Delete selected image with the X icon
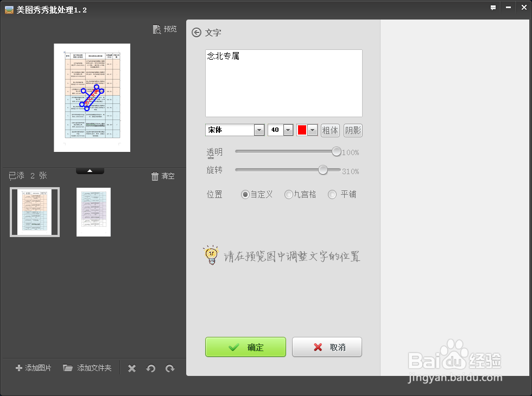 (131, 368)
